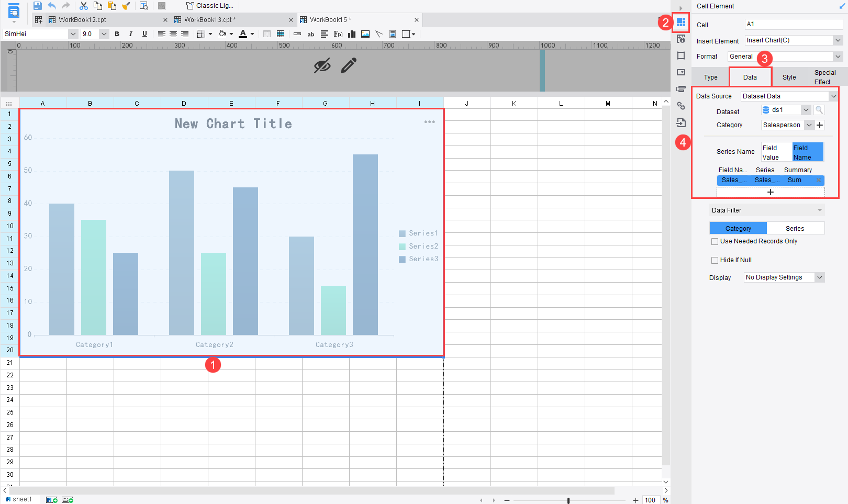This screenshot has width=848, height=504.
Task: Toggle Bold formatting
Action: [117, 34]
